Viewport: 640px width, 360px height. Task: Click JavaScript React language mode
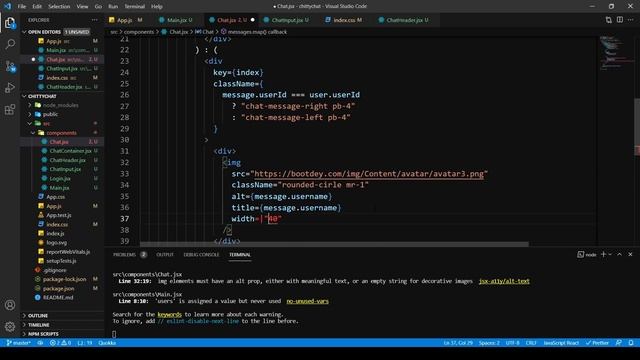point(561,343)
